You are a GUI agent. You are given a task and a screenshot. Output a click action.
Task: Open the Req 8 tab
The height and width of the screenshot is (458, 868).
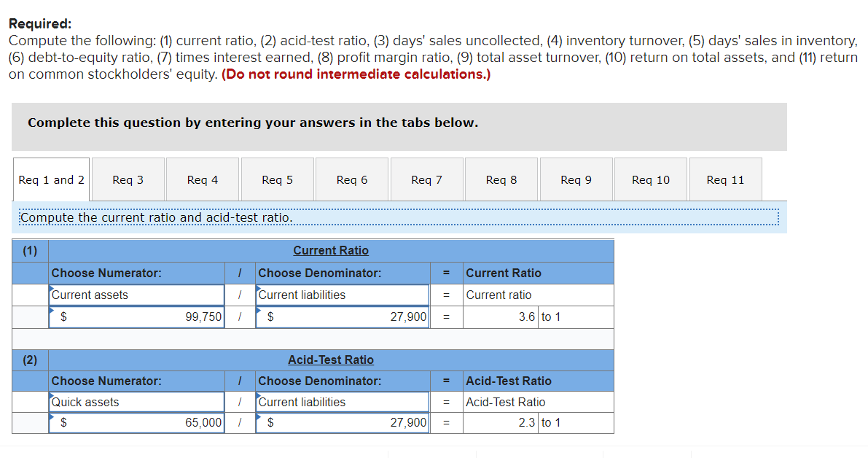click(x=501, y=179)
